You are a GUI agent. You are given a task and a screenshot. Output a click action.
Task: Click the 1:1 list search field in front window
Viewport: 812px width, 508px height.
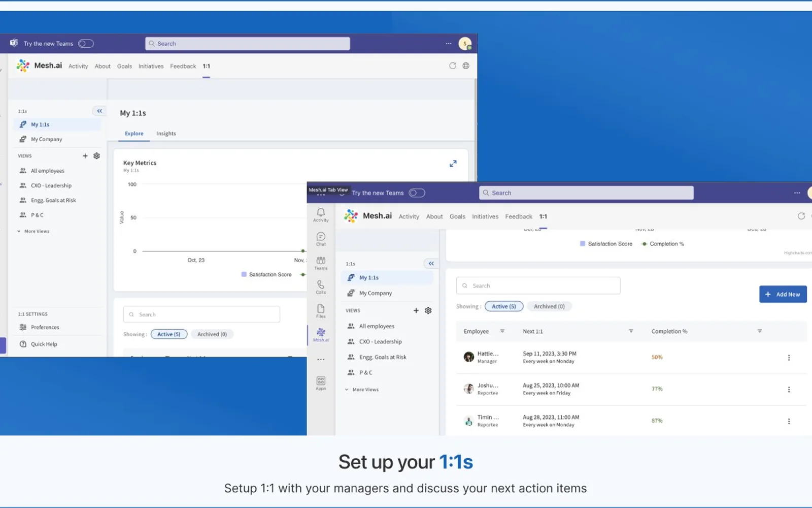[x=538, y=285]
